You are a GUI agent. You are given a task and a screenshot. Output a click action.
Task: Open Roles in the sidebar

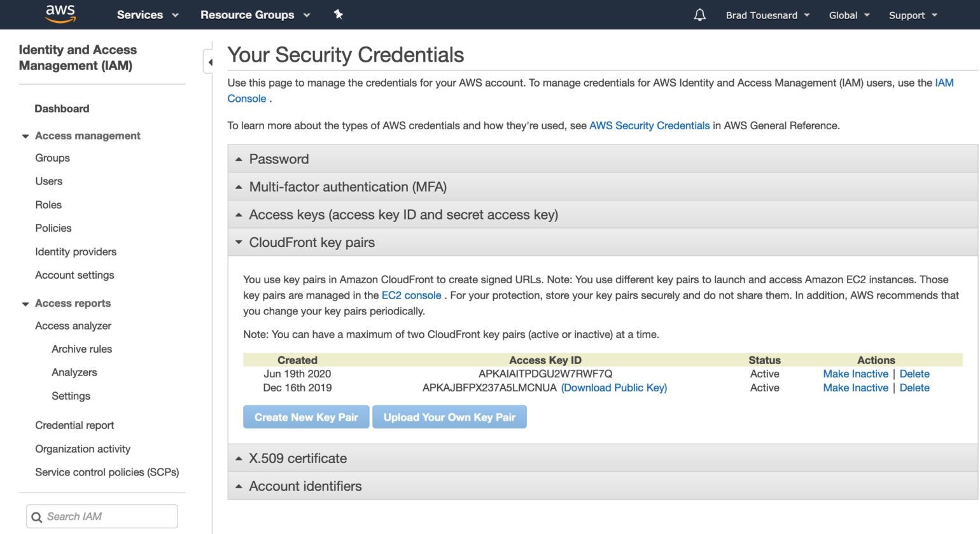point(48,205)
